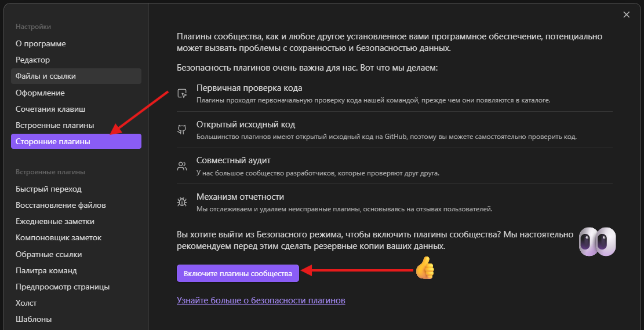Click the code review cursor icon

tap(182, 93)
